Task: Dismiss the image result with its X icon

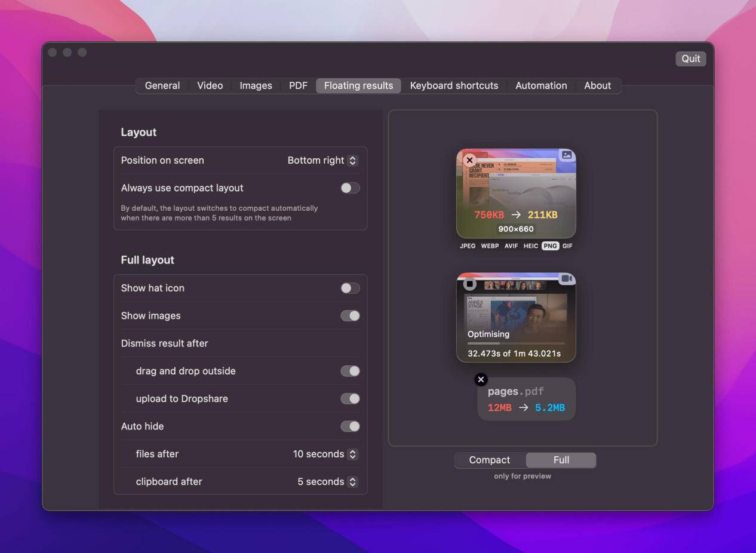Action: coord(469,160)
